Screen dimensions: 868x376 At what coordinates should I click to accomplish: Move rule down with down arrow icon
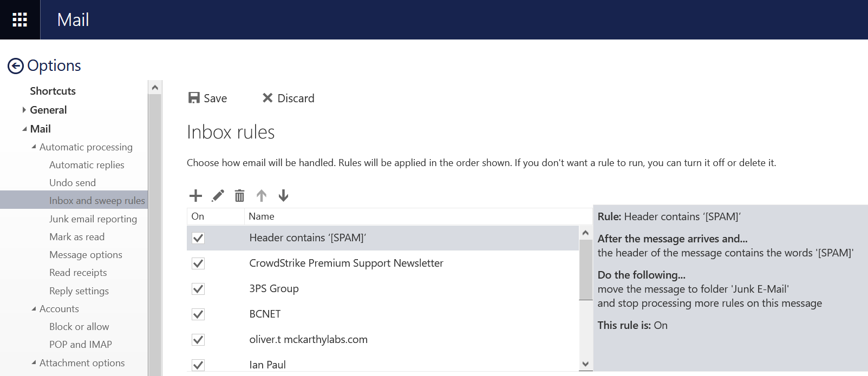click(283, 196)
